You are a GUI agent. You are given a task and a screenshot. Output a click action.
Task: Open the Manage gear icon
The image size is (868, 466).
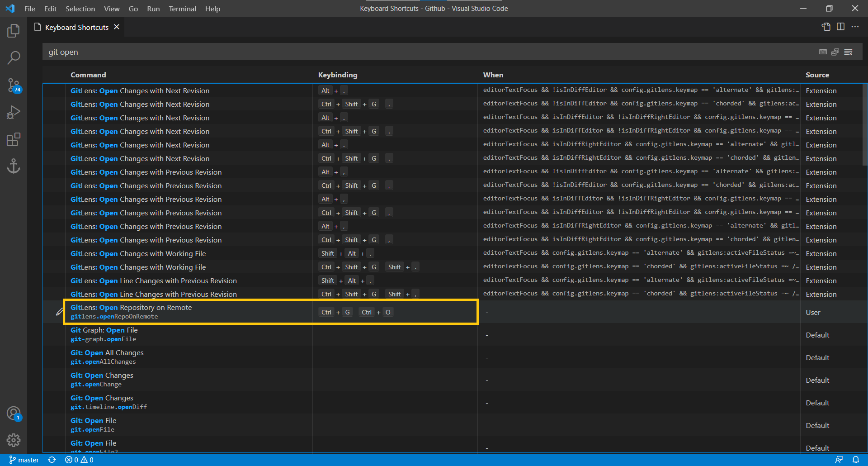pos(14,440)
